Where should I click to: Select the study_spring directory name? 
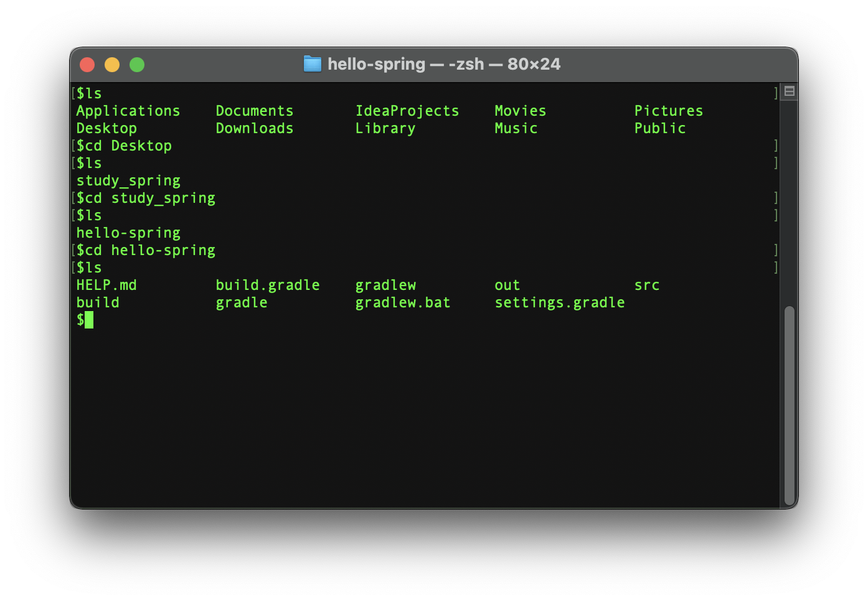(128, 180)
